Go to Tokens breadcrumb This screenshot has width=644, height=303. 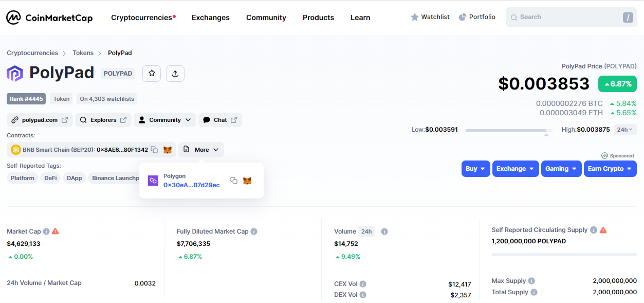coord(83,53)
